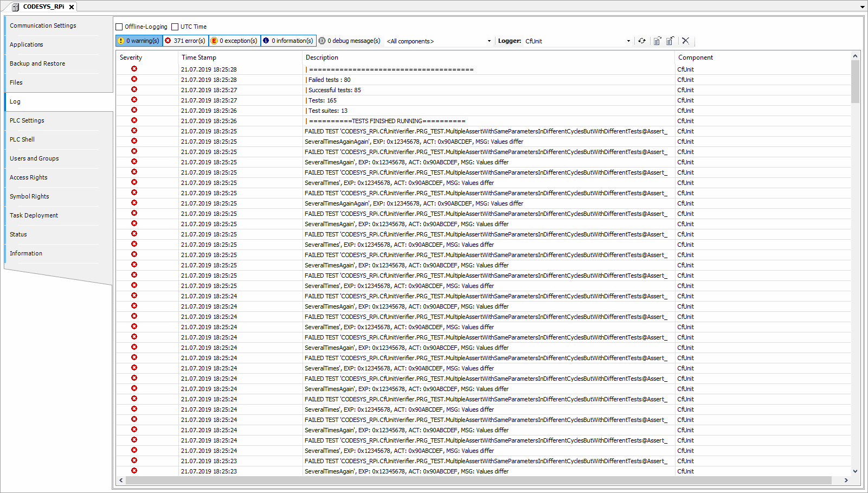
Task: Click the import log file icon
Action: point(670,41)
